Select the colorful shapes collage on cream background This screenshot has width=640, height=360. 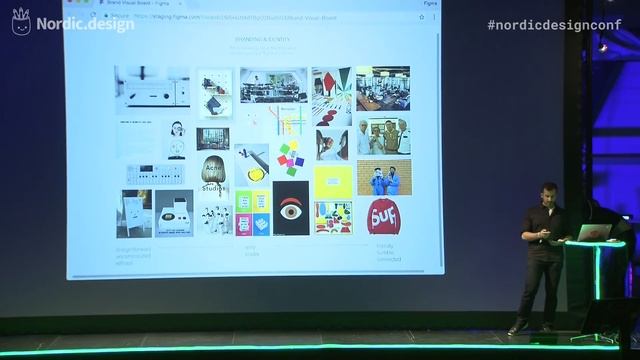[x=333, y=218]
